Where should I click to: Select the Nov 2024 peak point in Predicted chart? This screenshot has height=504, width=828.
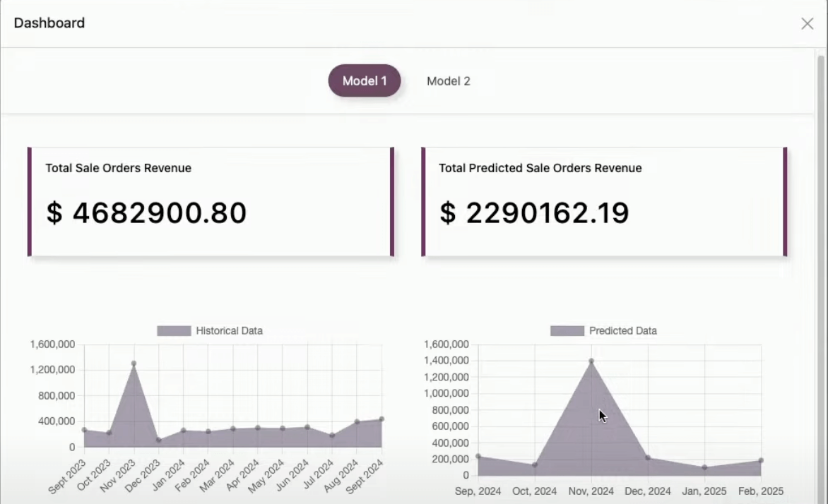click(591, 361)
